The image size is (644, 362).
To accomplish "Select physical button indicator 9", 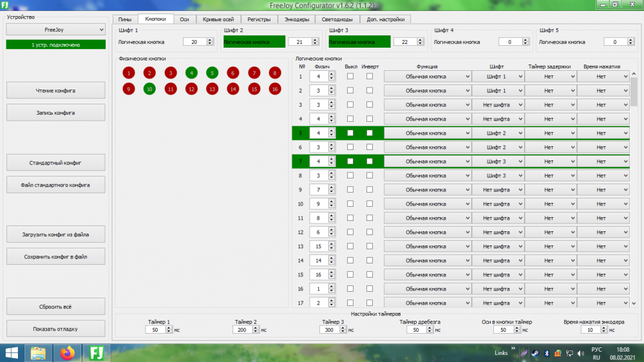I will pos(129,89).
